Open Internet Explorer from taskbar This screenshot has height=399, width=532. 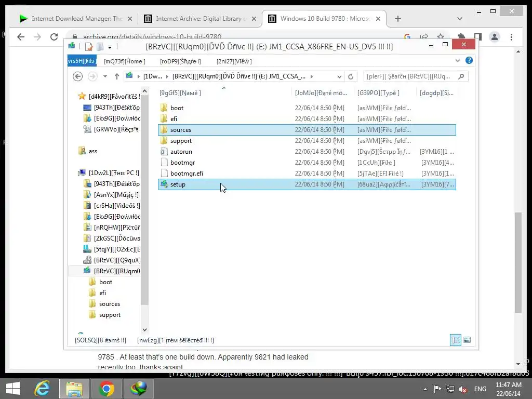(x=42, y=389)
